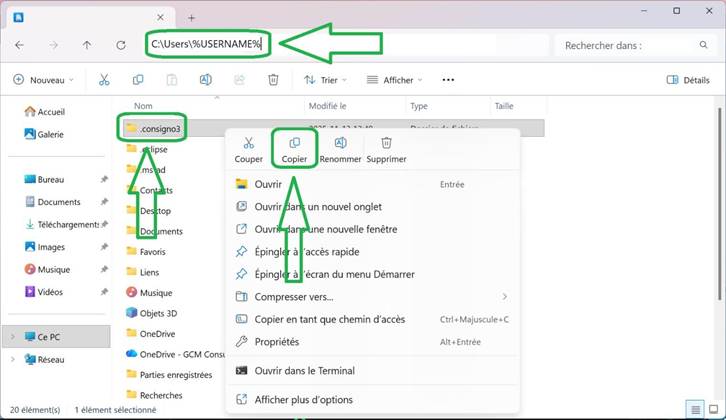This screenshot has height=420, width=726.
Task: Click the Delete trash icon in toolbar
Action: coord(273,80)
